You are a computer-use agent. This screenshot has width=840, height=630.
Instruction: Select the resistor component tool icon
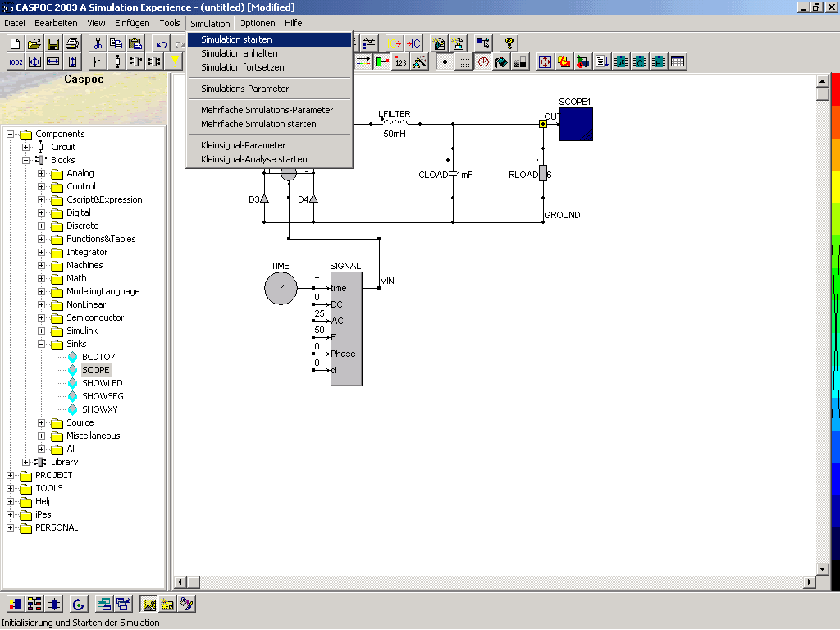pos(117,62)
